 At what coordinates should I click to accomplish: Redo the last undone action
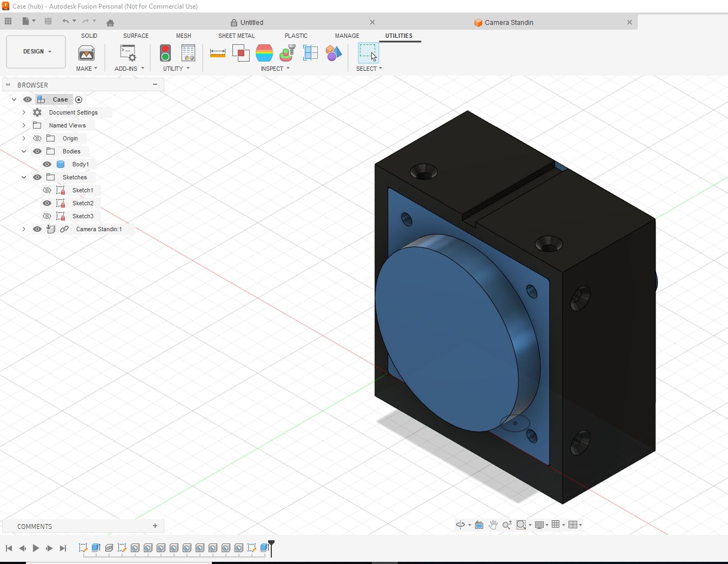click(85, 21)
